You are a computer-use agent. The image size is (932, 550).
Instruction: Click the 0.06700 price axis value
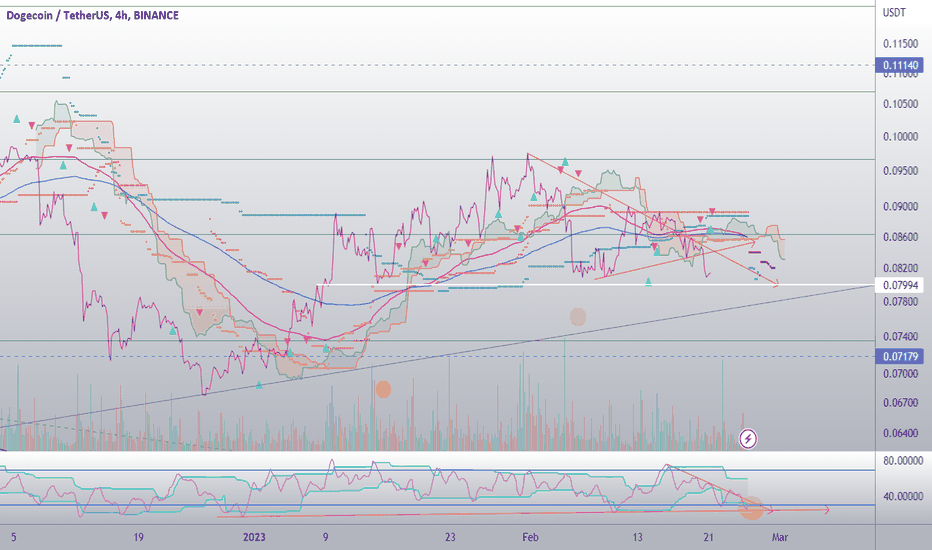pos(900,403)
